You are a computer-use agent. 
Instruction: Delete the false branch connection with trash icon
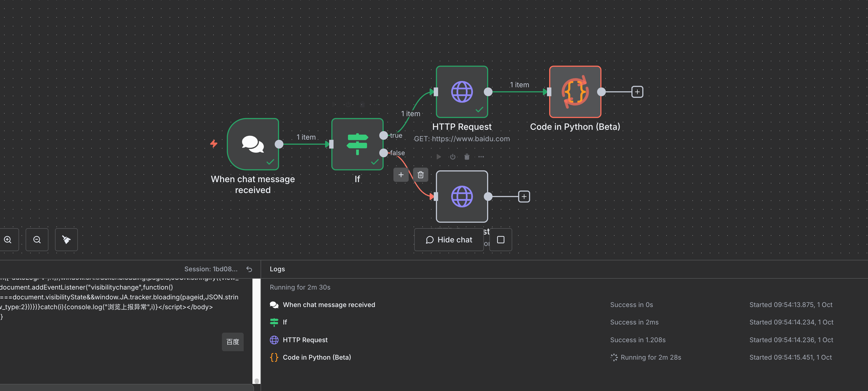tap(420, 175)
